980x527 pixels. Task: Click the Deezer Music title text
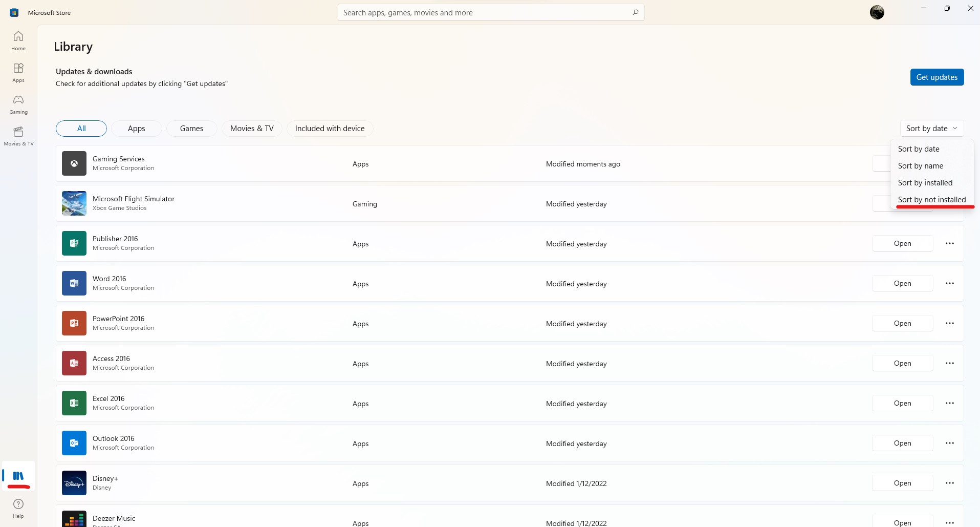[x=114, y=518]
